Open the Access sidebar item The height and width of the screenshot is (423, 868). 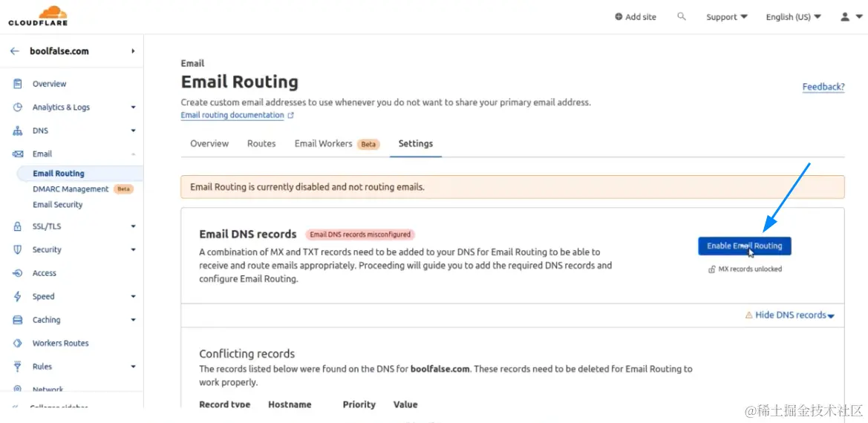[x=45, y=273]
